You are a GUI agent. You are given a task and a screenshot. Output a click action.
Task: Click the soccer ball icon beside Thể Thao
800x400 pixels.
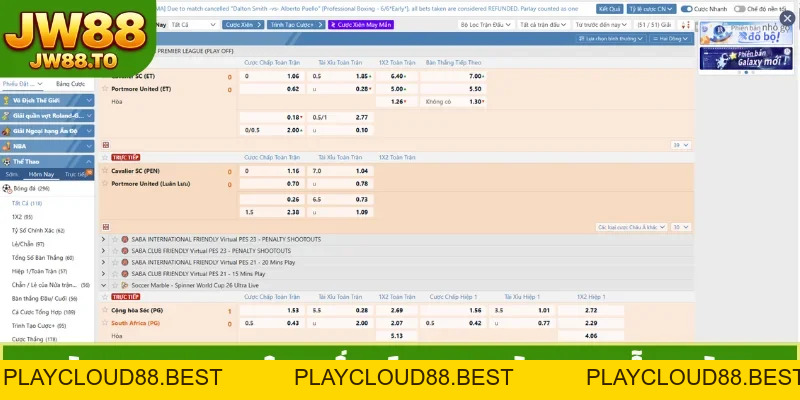tap(6, 162)
